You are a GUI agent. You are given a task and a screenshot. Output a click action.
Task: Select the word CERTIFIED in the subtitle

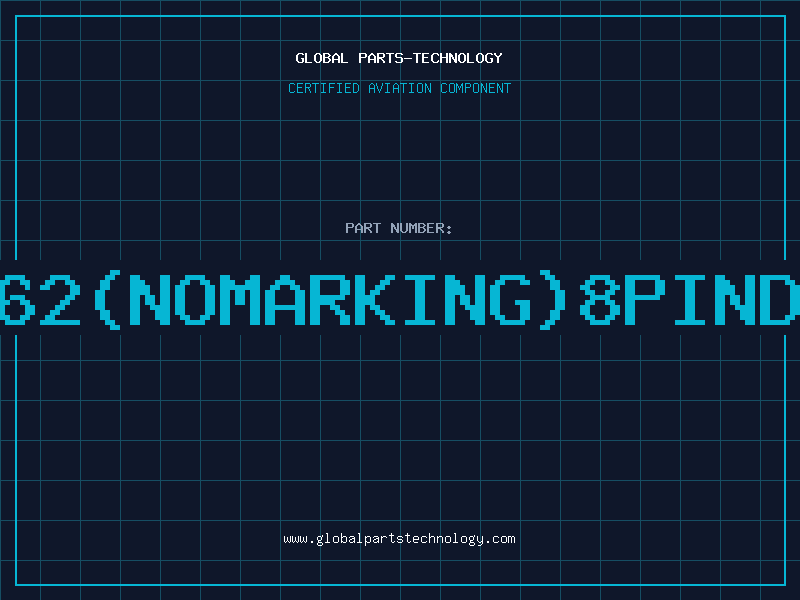(x=324, y=88)
